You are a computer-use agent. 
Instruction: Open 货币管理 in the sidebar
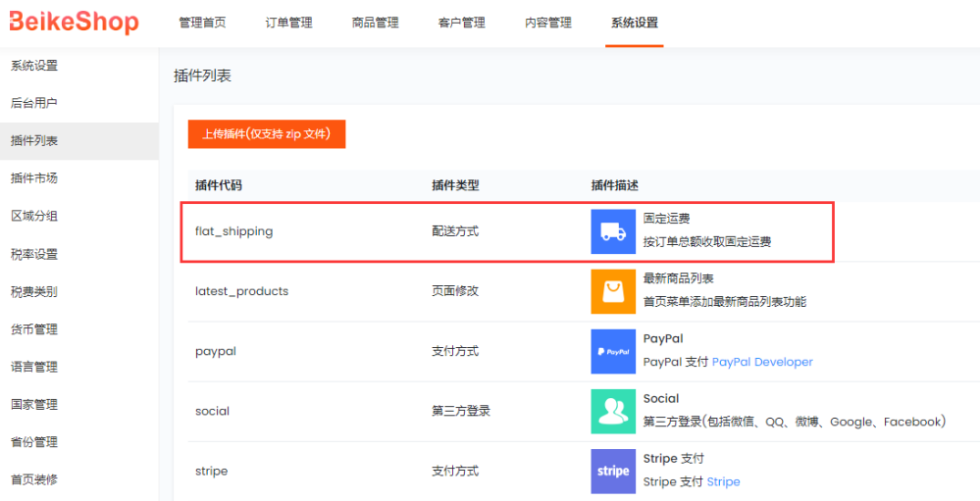tap(34, 329)
